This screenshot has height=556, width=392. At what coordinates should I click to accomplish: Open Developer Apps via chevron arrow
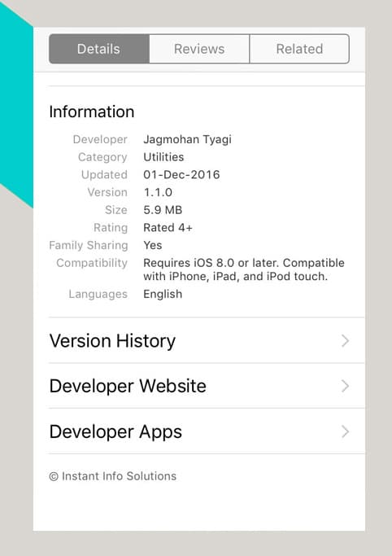(x=346, y=431)
